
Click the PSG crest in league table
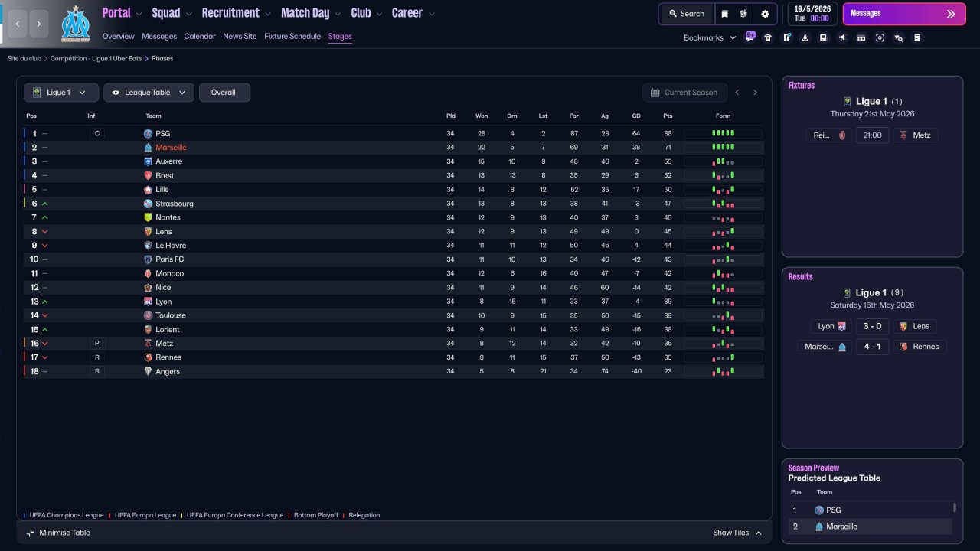148,134
